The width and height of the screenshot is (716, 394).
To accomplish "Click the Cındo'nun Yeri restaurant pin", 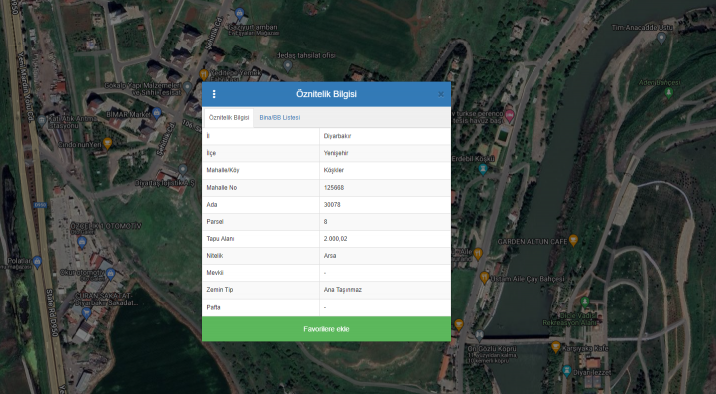I will tap(107, 143).
